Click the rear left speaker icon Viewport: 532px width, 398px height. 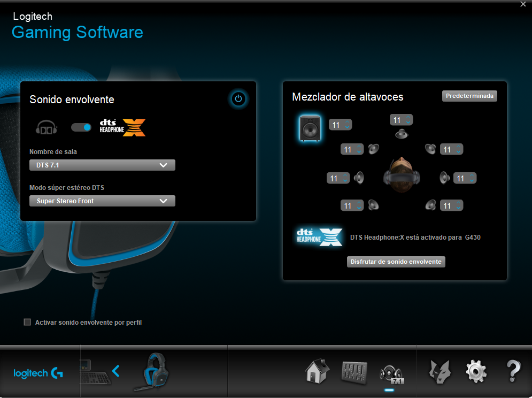[x=373, y=205]
